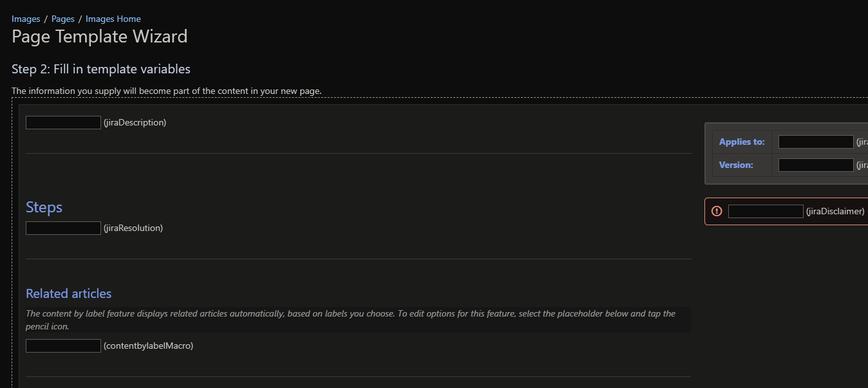Click the Version label
868x388 pixels.
click(x=736, y=165)
